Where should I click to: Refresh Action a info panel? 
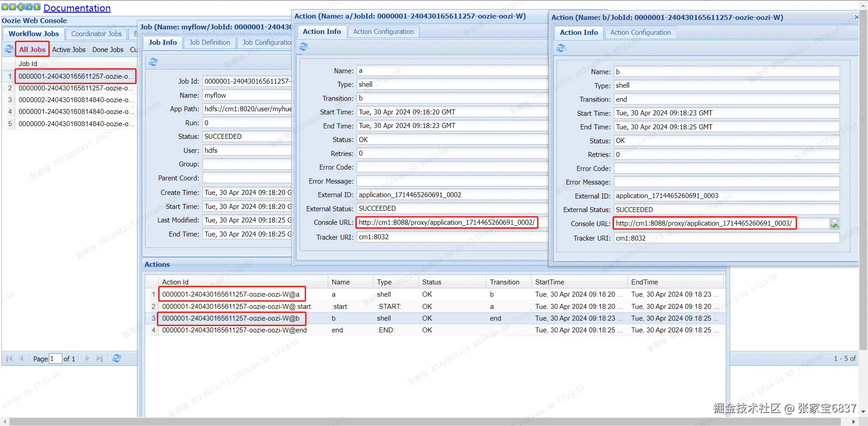pyautogui.click(x=303, y=47)
